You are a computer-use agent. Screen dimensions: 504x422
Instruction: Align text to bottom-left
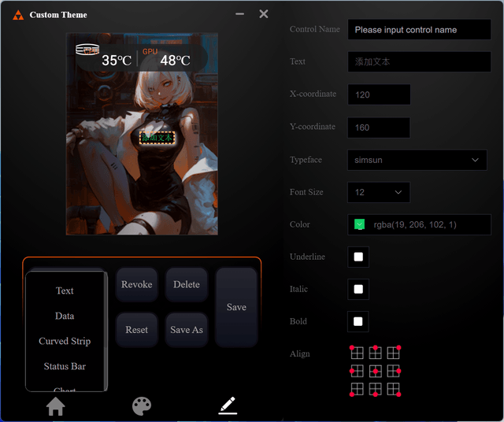pos(356,389)
